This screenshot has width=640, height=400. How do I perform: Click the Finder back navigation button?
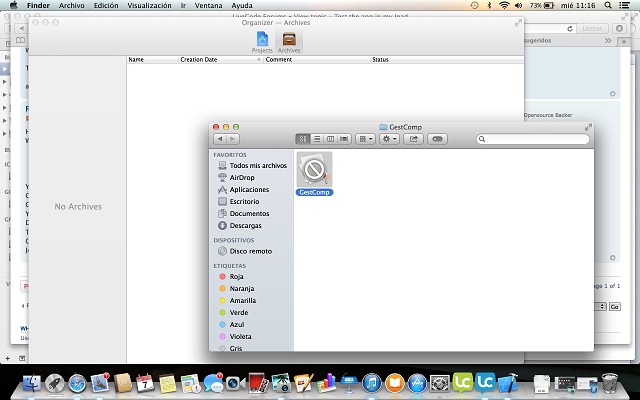click(220, 139)
